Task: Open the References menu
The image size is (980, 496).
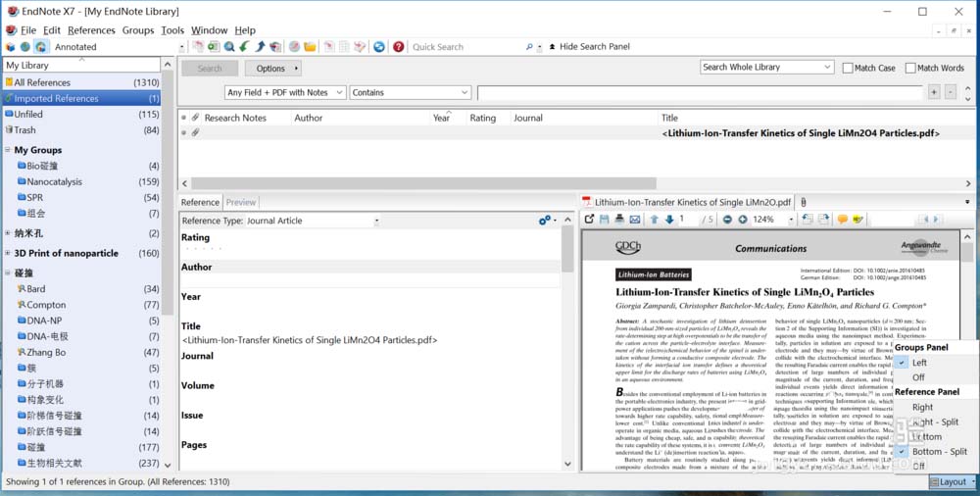Action: coord(91,30)
